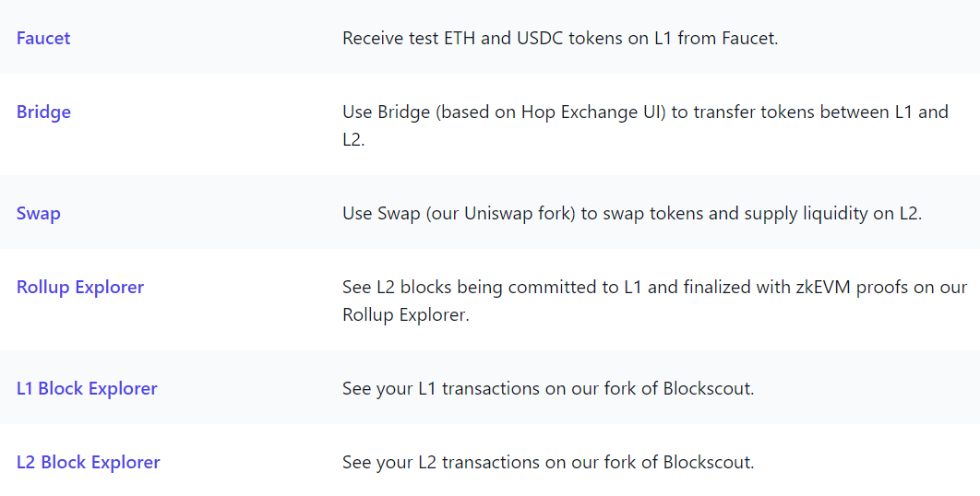The width and height of the screenshot is (980, 496).
Task: Click the Bridge link
Action: coord(43,112)
